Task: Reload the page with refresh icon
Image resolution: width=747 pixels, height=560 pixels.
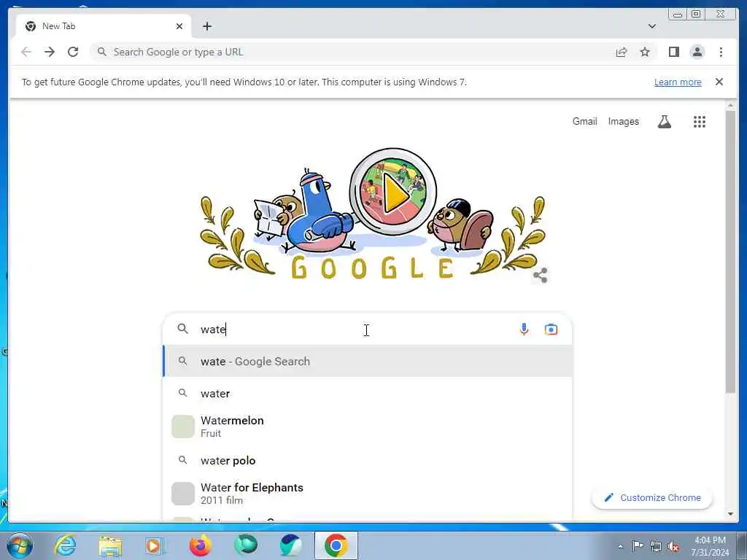Action: pyautogui.click(x=73, y=52)
